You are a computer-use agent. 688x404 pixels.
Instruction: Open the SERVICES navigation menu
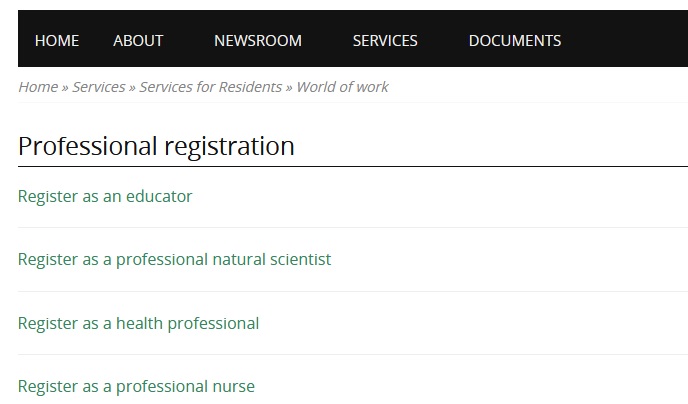click(x=385, y=41)
